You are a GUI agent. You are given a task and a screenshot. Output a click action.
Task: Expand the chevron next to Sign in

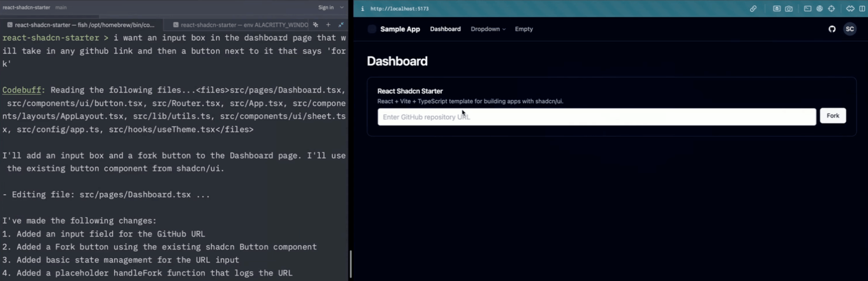coord(342,7)
